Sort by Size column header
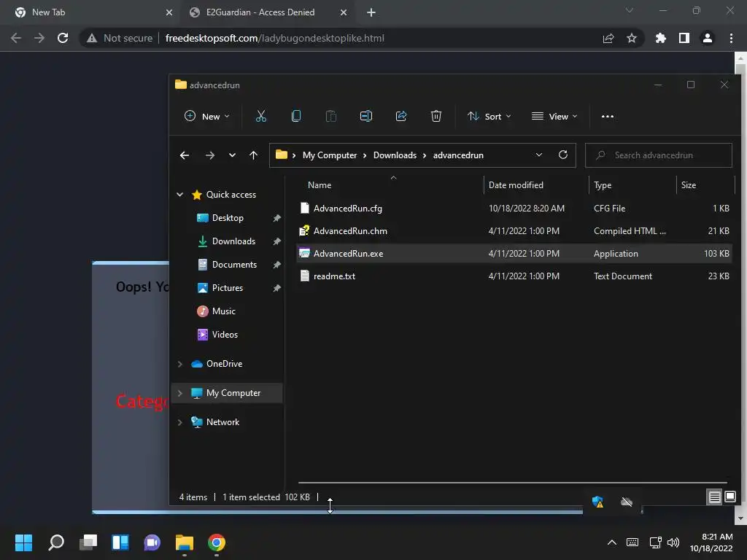 click(x=705, y=185)
